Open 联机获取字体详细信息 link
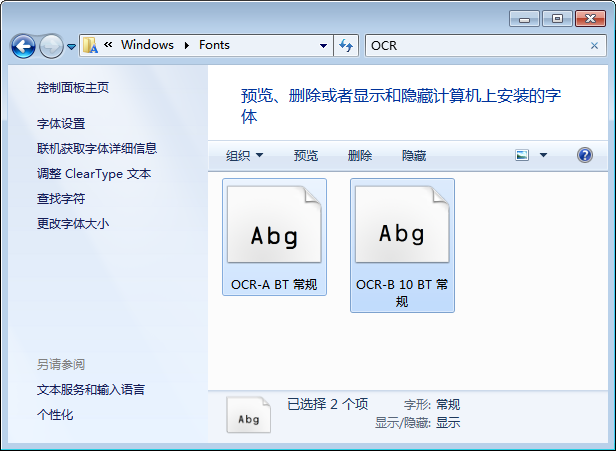The height and width of the screenshot is (451, 616). coord(97,148)
